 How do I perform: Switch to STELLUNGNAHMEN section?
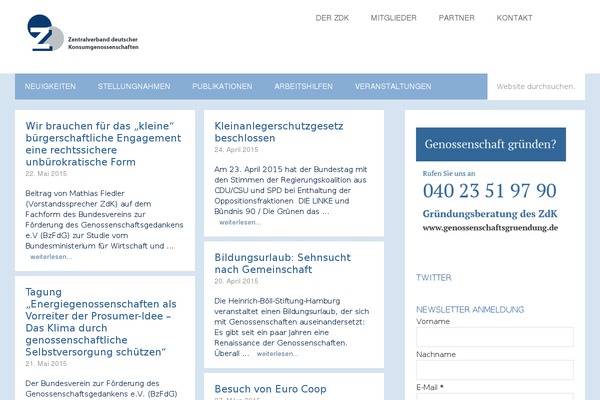134,87
